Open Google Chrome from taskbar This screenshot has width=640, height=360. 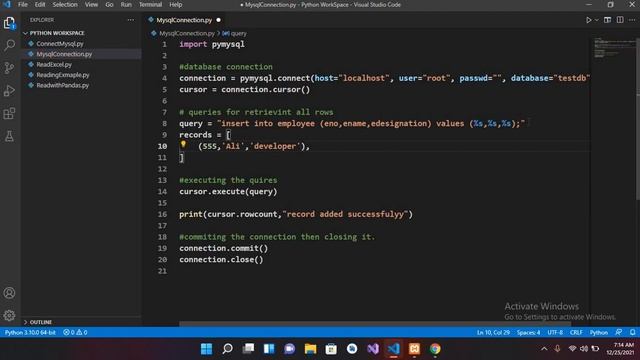435,349
